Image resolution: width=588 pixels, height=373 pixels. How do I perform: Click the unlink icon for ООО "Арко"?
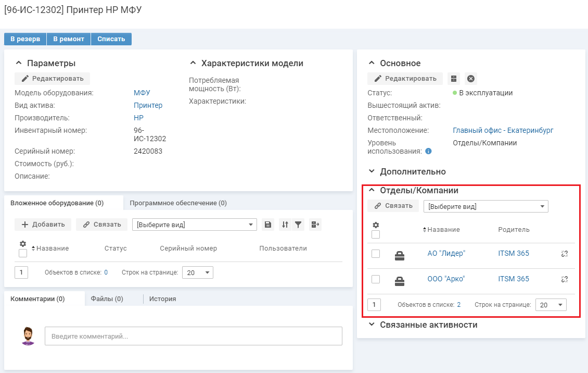[x=564, y=279]
